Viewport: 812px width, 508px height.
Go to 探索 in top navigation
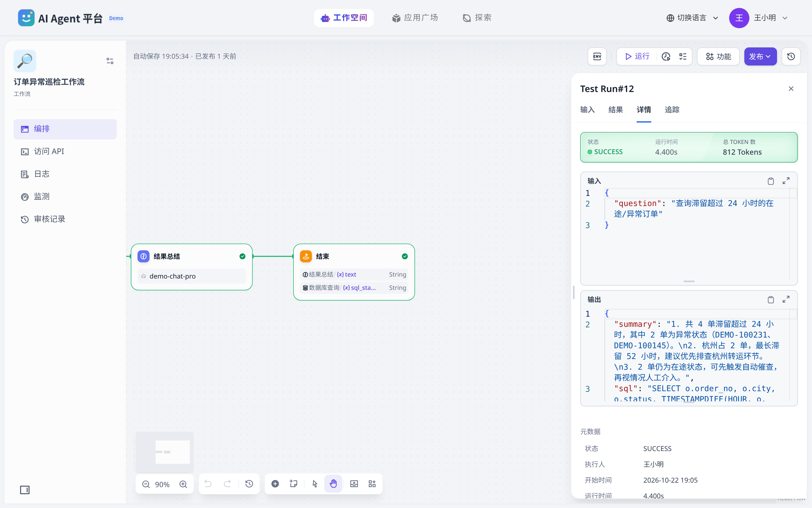click(x=477, y=18)
